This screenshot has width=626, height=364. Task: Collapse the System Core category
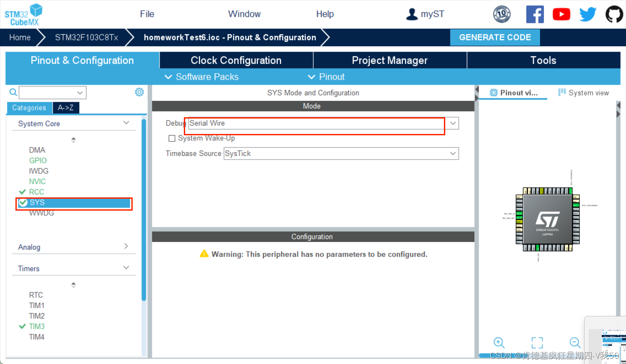pyautogui.click(x=126, y=123)
